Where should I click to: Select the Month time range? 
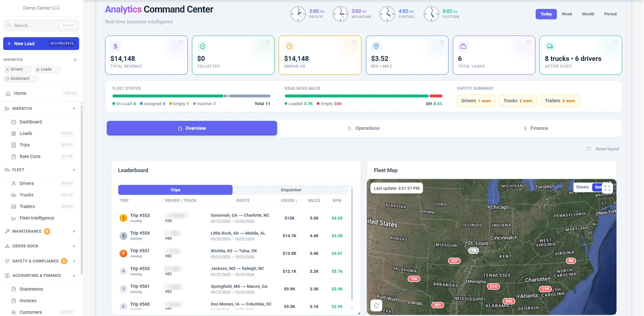[x=588, y=14]
